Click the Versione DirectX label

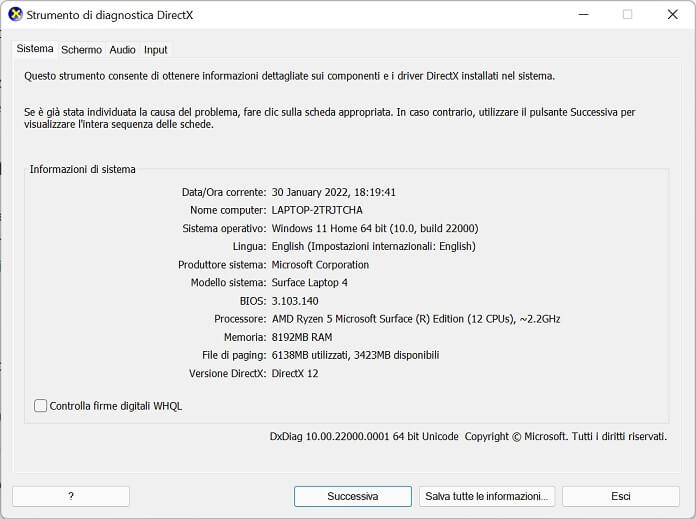tap(228, 373)
